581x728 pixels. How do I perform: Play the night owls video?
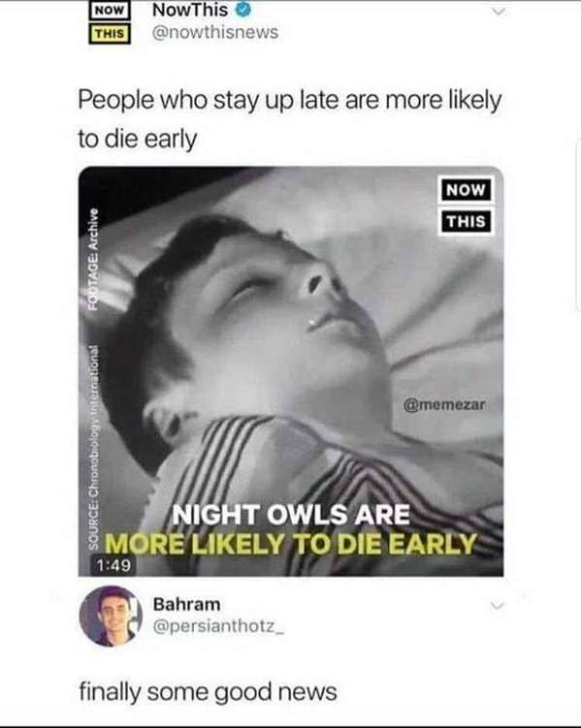click(x=291, y=371)
